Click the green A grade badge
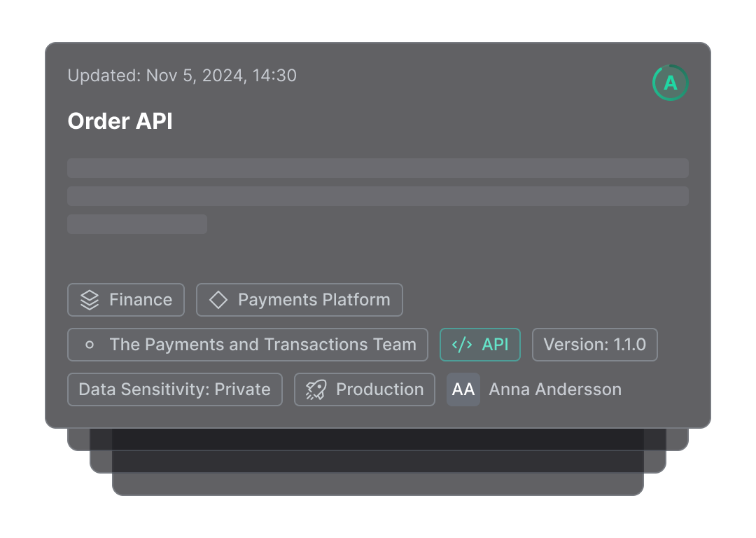756x538 pixels. pyautogui.click(x=670, y=83)
